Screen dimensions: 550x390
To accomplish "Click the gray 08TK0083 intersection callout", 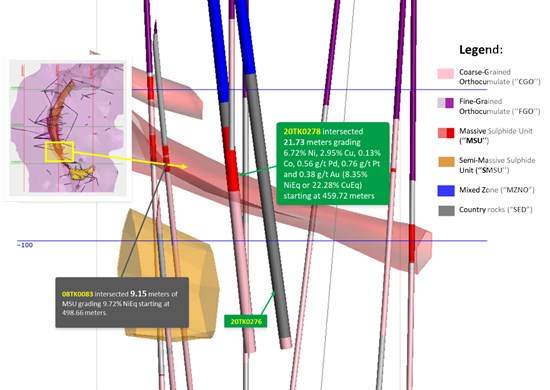I will tap(122, 303).
